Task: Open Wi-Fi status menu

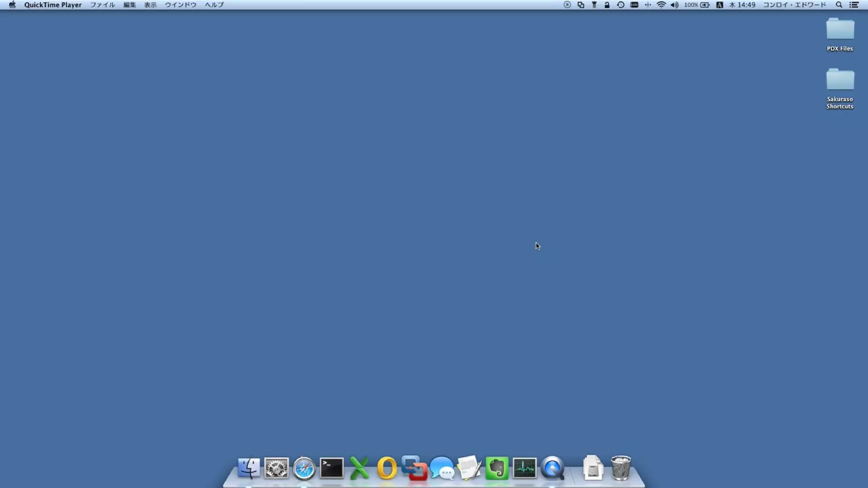Action: [661, 5]
